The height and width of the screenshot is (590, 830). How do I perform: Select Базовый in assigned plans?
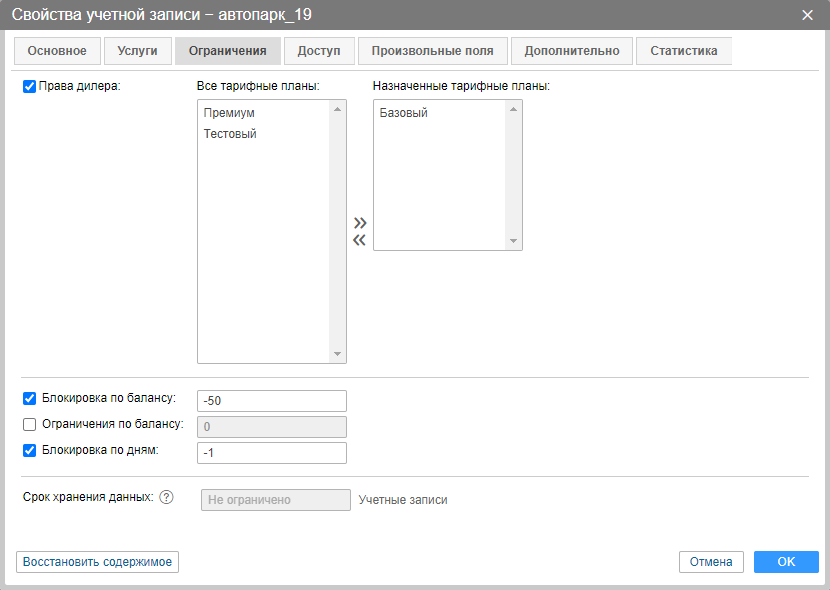tap(404, 113)
